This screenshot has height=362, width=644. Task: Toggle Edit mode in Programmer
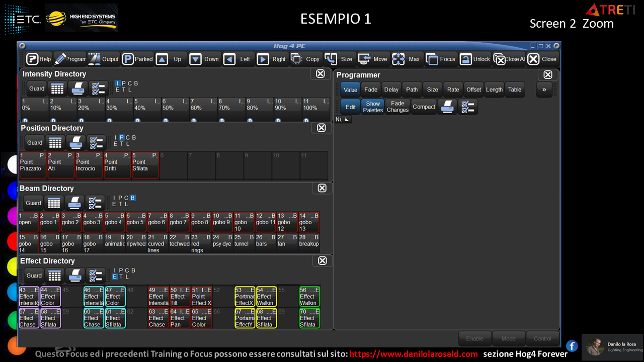pyautogui.click(x=351, y=107)
